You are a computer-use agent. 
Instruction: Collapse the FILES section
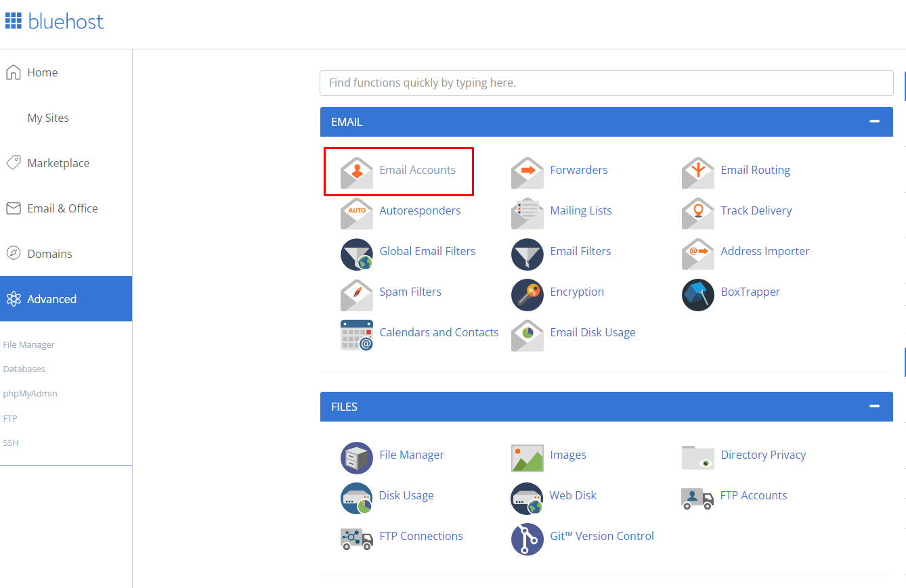click(874, 407)
